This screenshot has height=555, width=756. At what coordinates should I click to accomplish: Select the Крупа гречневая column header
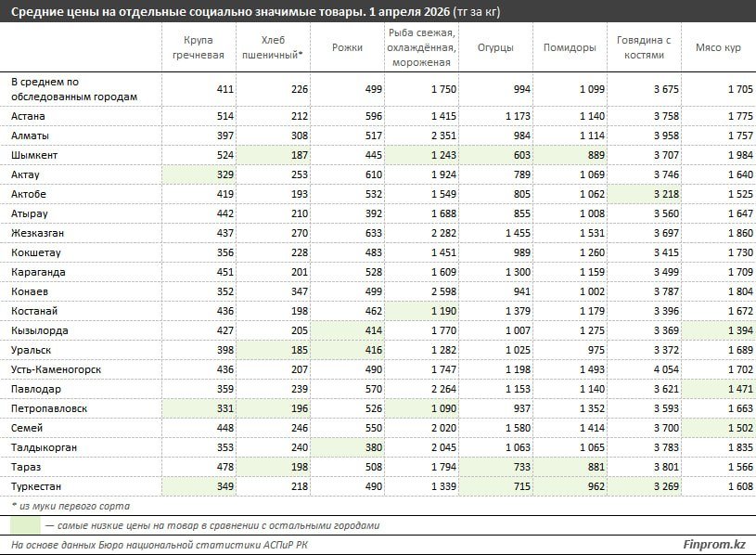pyautogui.click(x=199, y=49)
